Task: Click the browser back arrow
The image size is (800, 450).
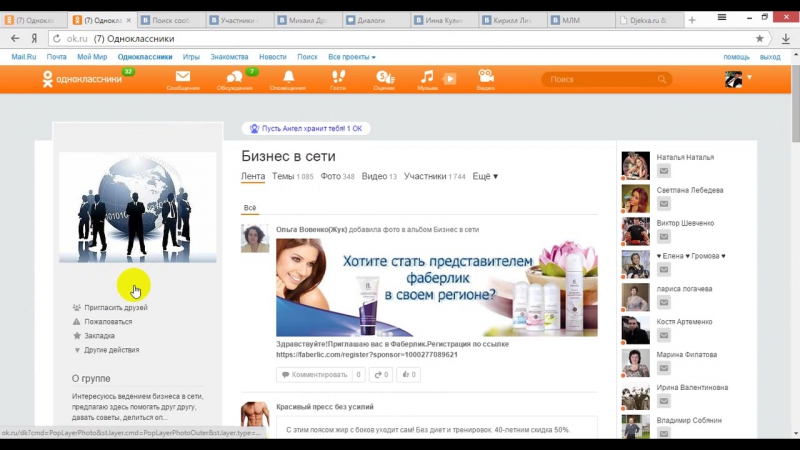Action: point(15,38)
